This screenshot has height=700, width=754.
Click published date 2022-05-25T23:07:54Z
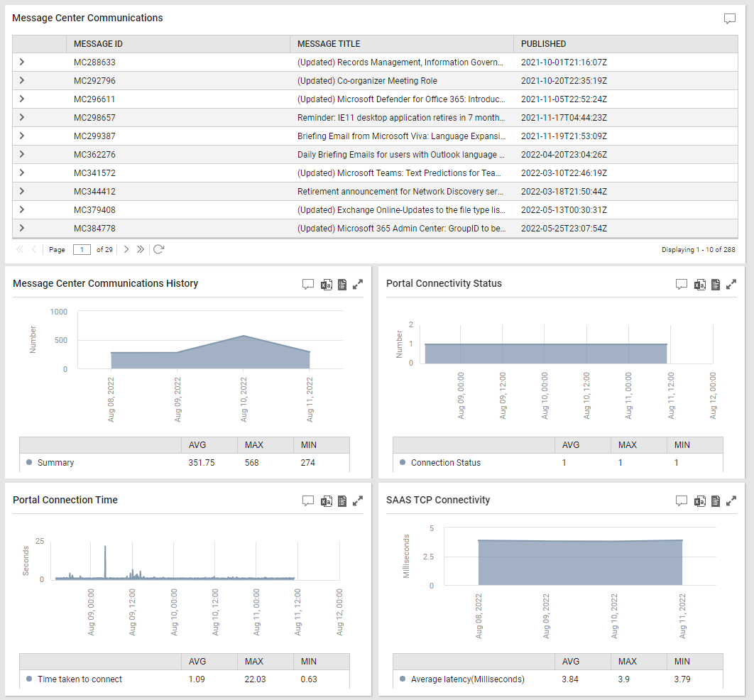564,229
